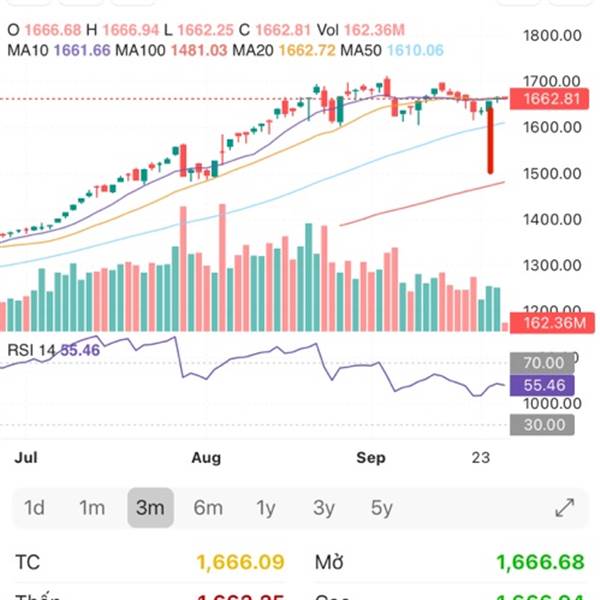
Task: Select the 3m timeframe tab
Action: (x=150, y=508)
